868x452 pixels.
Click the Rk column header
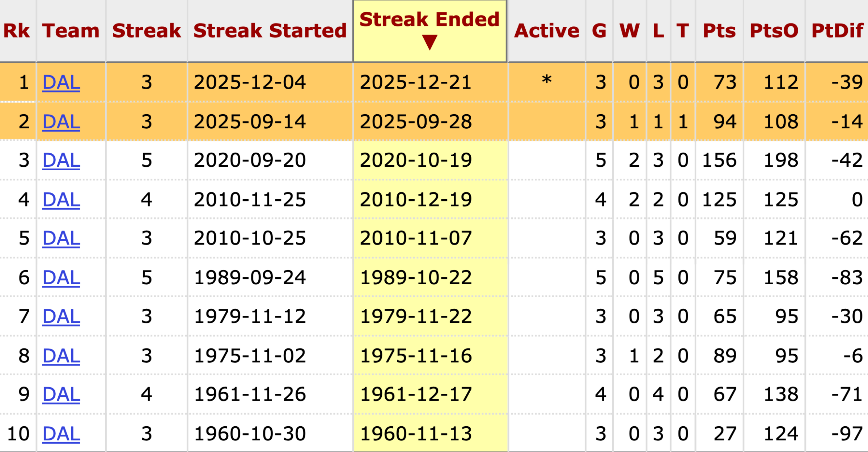point(17,31)
